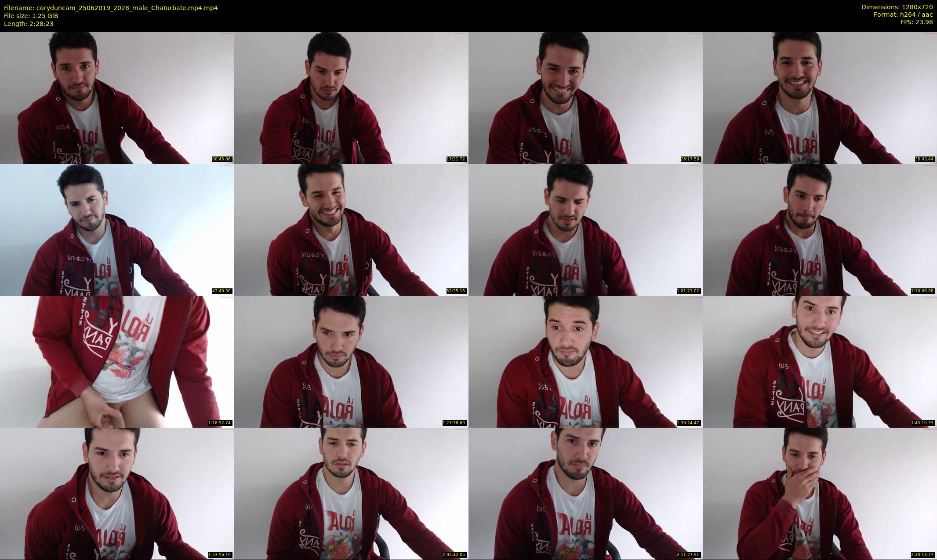Click the Dimensions 1280x720 label
The image size is (937, 560).
pyautogui.click(x=897, y=7)
